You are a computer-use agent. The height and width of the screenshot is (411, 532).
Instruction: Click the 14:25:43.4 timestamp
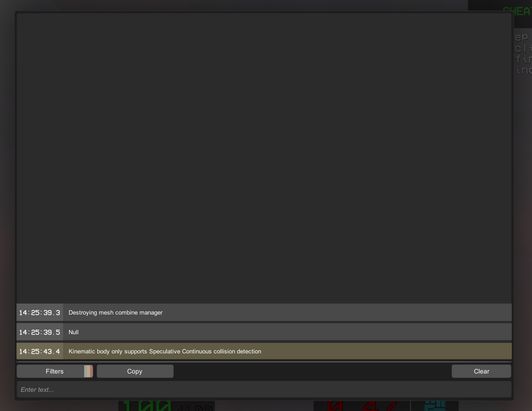pos(40,352)
